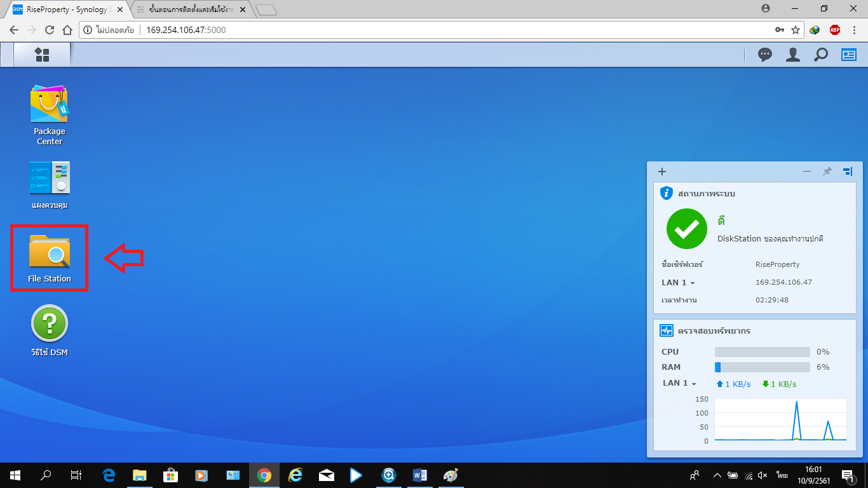Pin the widget panel with pin icon
The image size is (868, 488).
pyautogui.click(x=827, y=172)
